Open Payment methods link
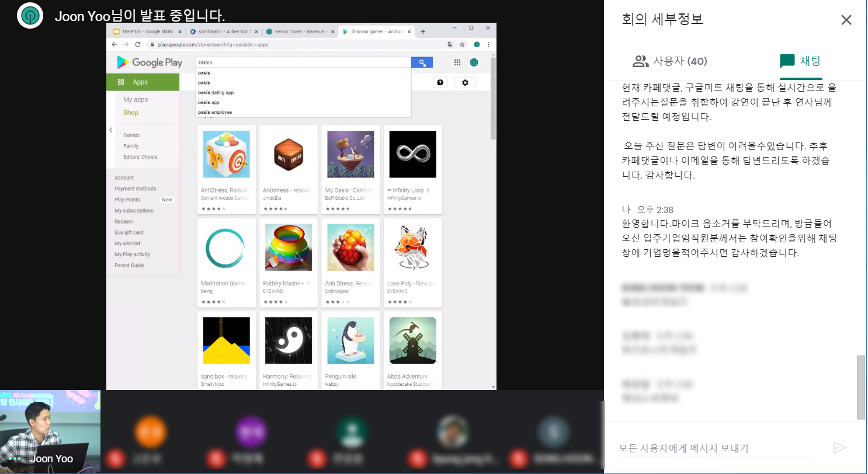The height and width of the screenshot is (474, 868). click(136, 189)
